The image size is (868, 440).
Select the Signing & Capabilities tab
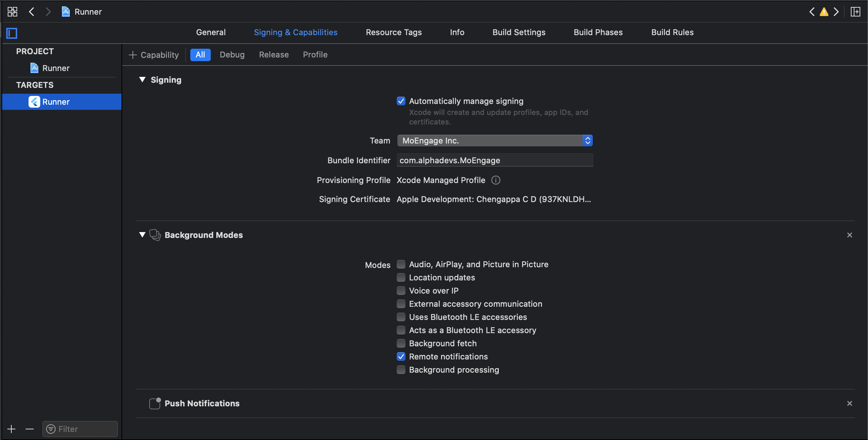[296, 32]
